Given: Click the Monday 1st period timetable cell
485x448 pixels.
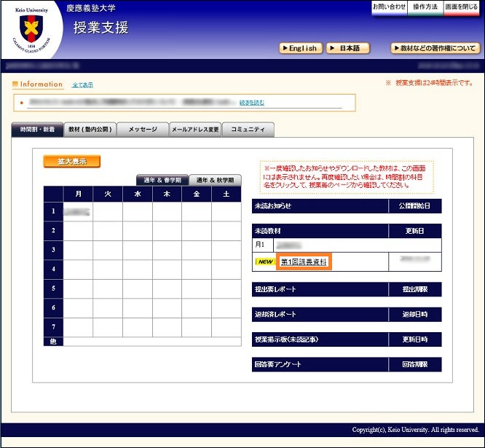Looking at the screenshot, I should pyautogui.click(x=78, y=211).
